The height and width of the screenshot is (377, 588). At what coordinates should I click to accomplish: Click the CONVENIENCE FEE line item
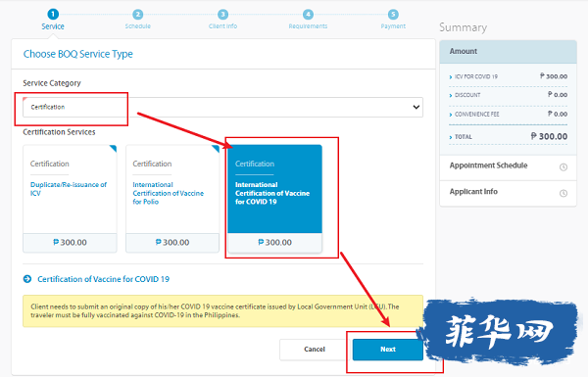pyautogui.click(x=508, y=114)
